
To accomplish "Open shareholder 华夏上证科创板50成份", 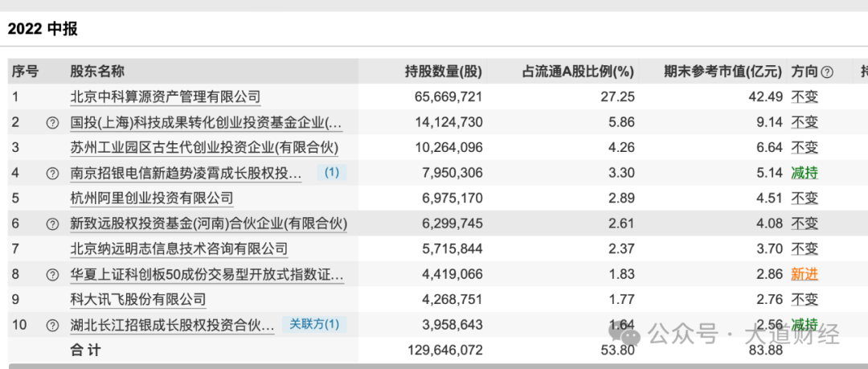I will (207, 274).
